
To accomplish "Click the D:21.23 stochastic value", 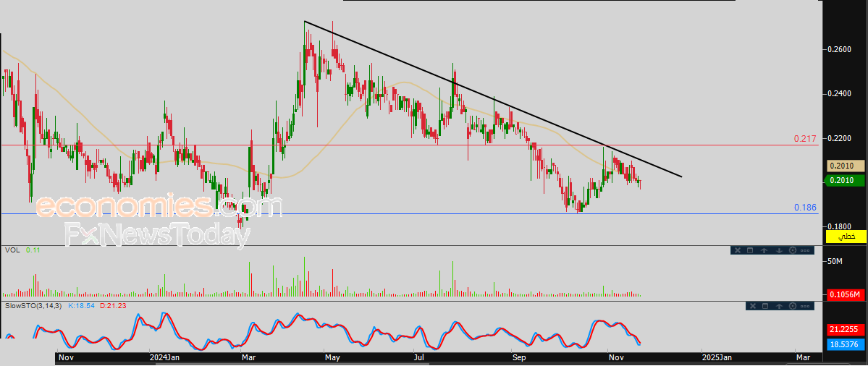I will click(112, 305).
